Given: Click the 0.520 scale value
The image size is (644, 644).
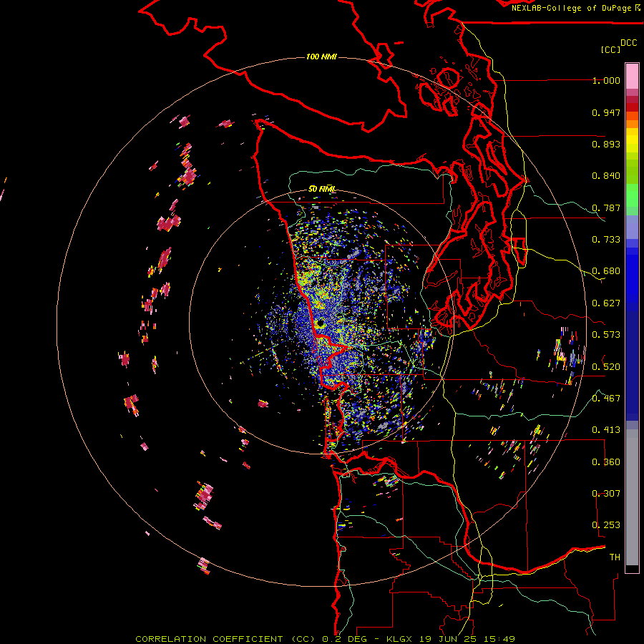Looking at the screenshot, I should tap(606, 367).
